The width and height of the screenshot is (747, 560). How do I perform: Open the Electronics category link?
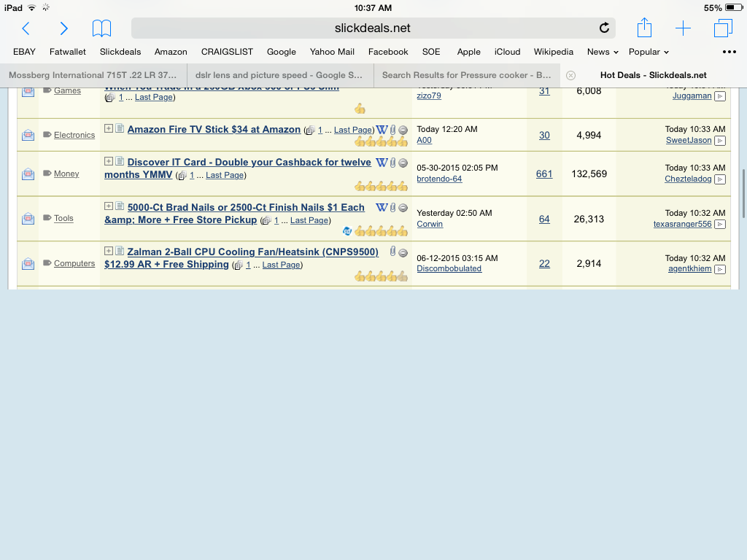click(x=74, y=135)
